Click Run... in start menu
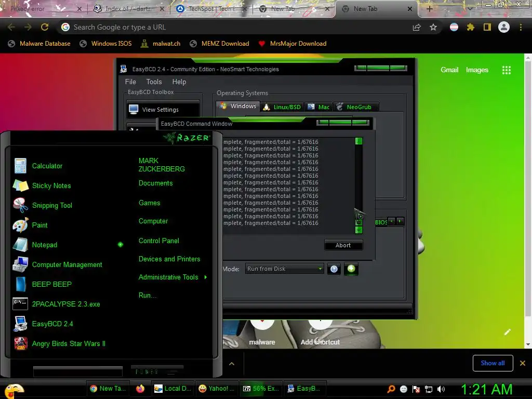This screenshot has width=532, height=399. 148,295
